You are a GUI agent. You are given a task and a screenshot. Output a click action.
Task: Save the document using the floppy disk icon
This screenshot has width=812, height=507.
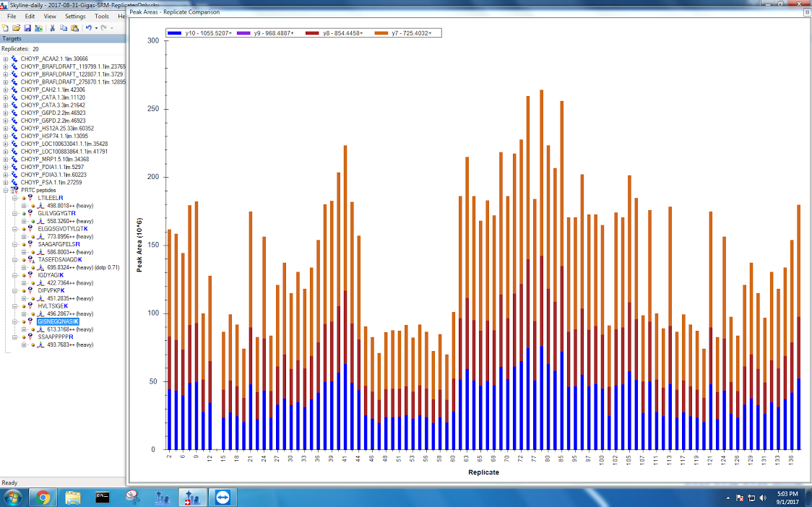[28, 27]
